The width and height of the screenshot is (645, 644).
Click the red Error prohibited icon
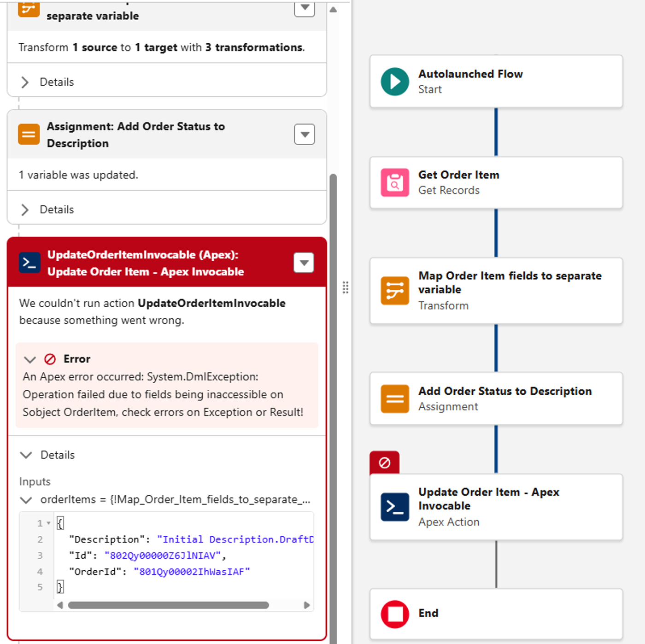coord(50,359)
